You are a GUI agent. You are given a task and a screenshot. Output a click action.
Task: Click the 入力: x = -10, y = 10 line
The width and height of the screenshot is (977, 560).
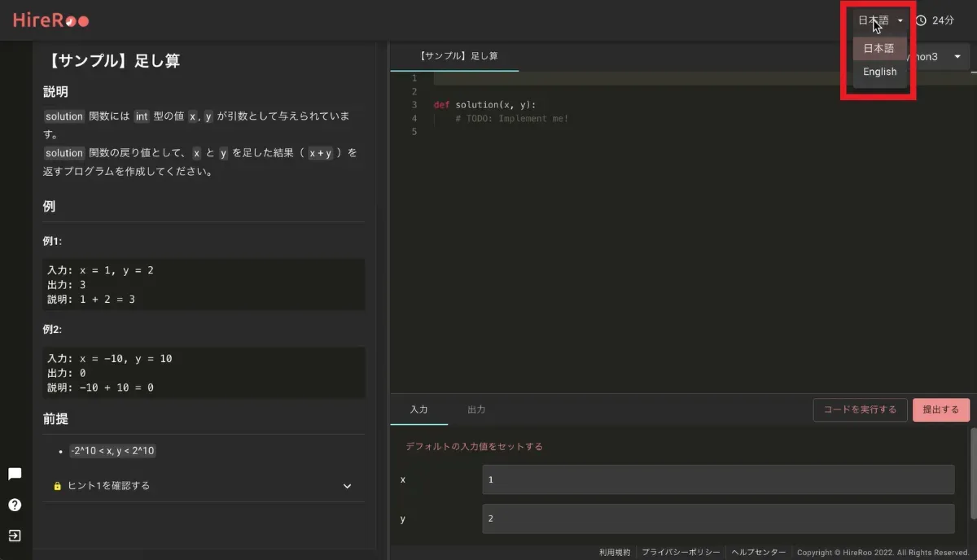point(110,359)
